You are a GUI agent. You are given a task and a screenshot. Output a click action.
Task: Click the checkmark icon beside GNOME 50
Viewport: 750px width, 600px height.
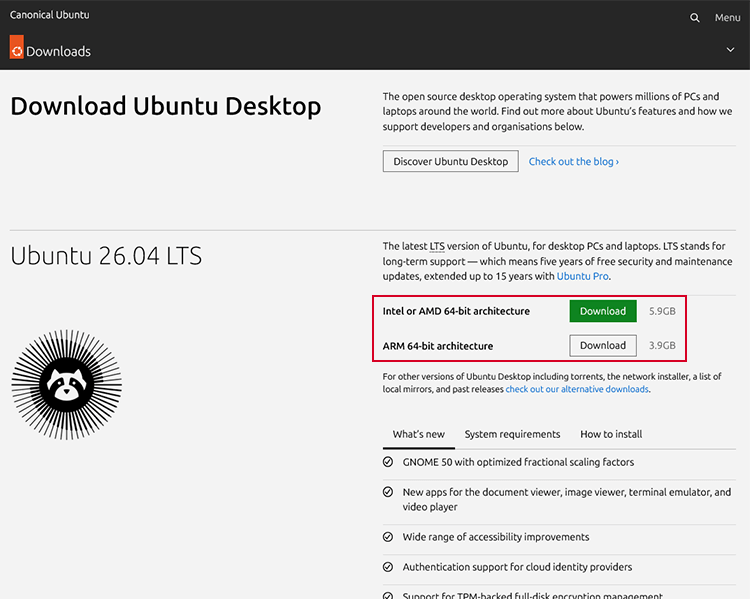tap(388, 462)
